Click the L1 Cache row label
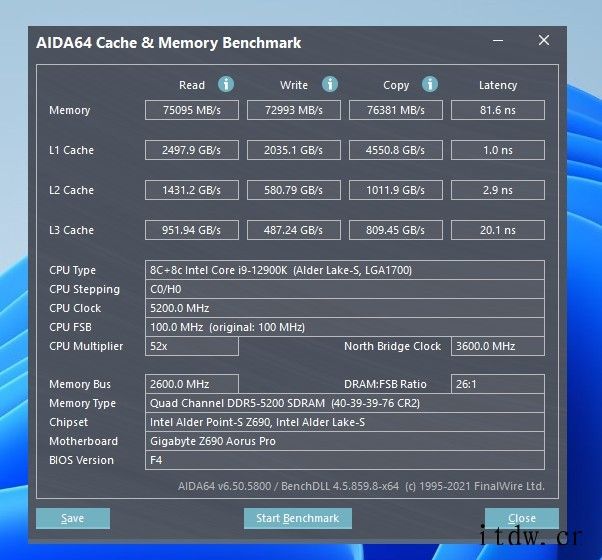Screen dimensions: 602x560 tap(71, 150)
